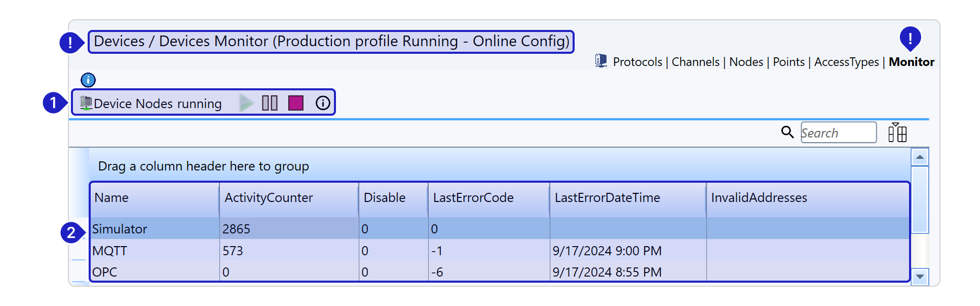
Task: Click the green Run device nodes button
Action: (x=246, y=103)
